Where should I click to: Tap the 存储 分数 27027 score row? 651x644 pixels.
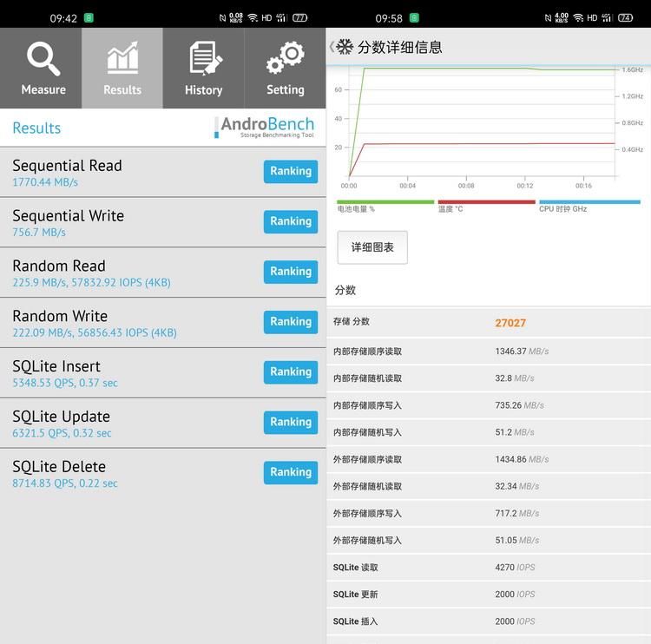point(488,323)
